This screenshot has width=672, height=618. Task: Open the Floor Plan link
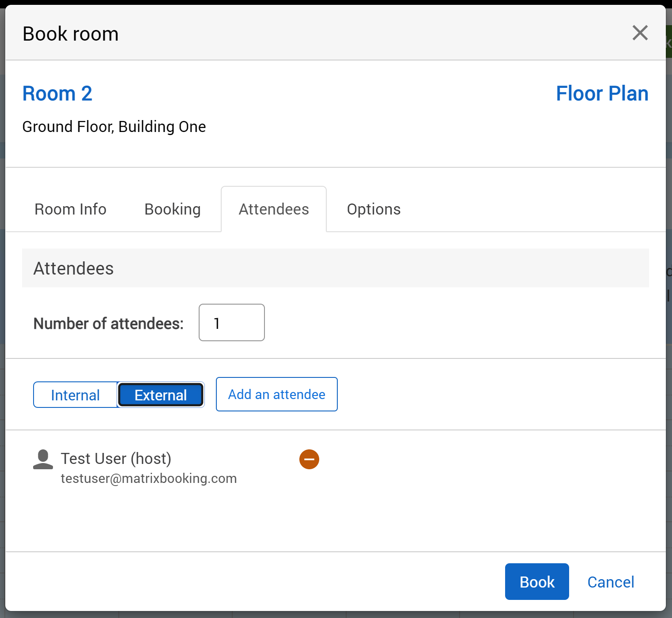pyautogui.click(x=602, y=94)
